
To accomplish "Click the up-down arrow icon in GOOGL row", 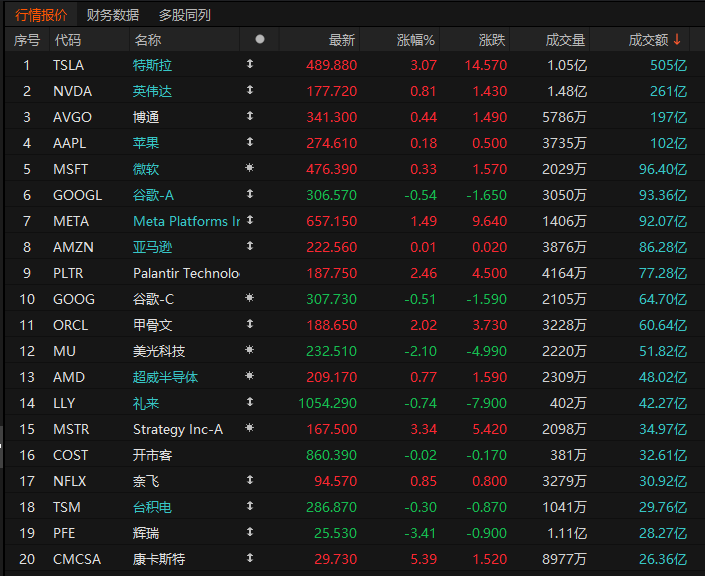I will (250, 194).
